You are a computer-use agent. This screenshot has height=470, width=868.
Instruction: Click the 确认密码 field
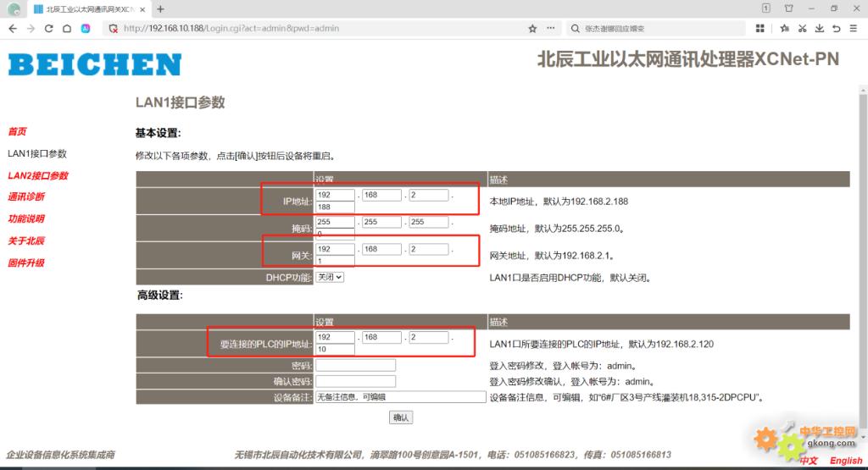point(355,382)
